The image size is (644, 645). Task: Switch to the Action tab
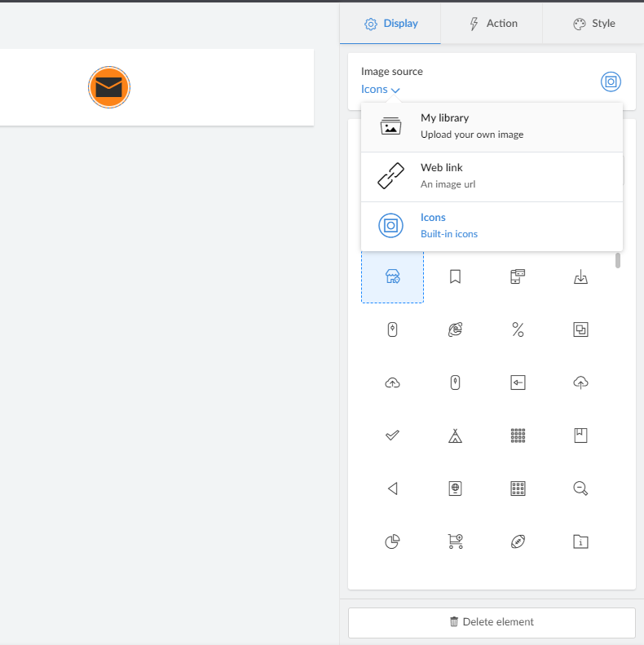tap(492, 24)
